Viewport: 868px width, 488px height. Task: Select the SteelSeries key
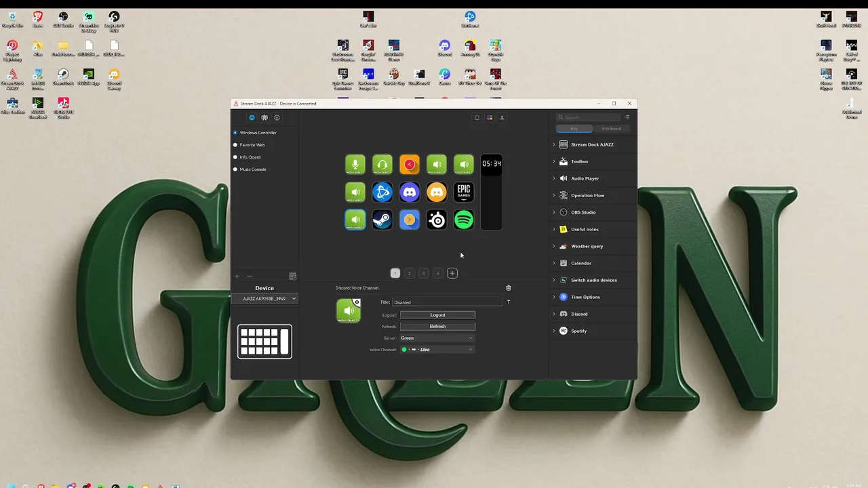[437, 220]
